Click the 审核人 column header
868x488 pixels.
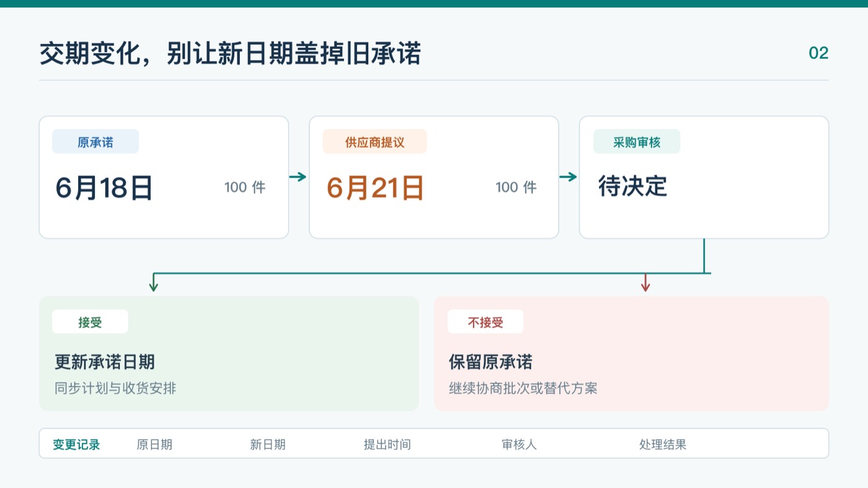(519, 445)
